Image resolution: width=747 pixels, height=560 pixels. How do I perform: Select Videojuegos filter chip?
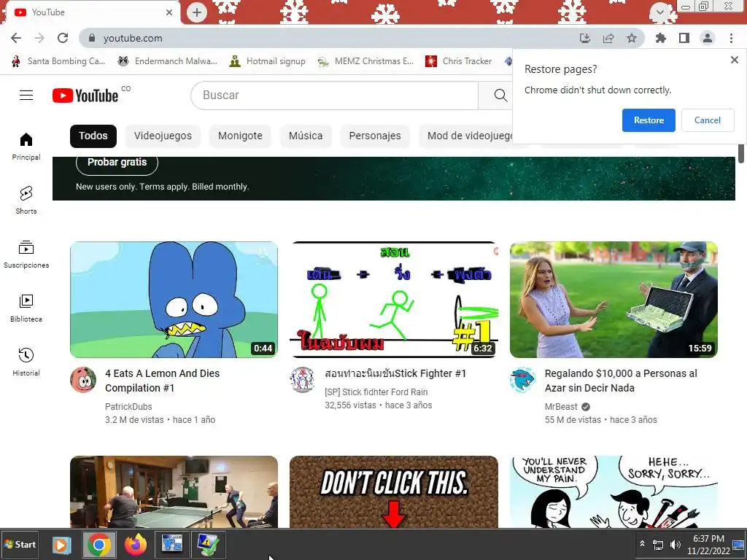163,136
